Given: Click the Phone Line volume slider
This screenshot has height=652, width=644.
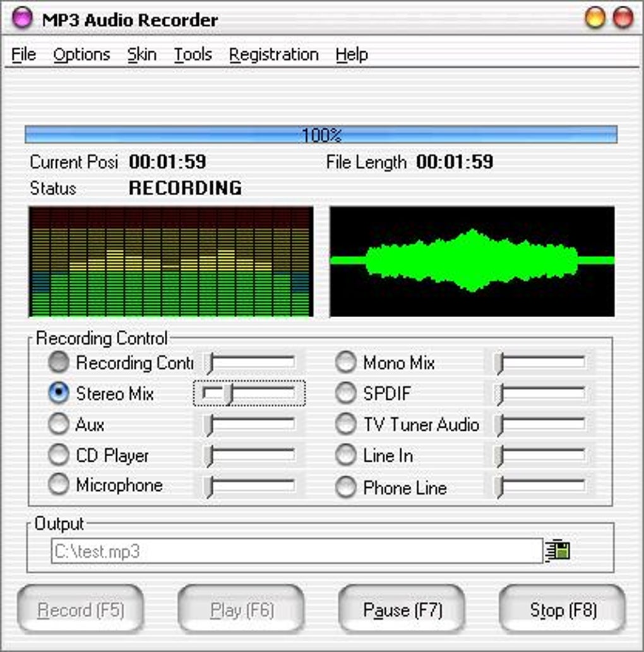Looking at the screenshot, I should click(539, 486).
